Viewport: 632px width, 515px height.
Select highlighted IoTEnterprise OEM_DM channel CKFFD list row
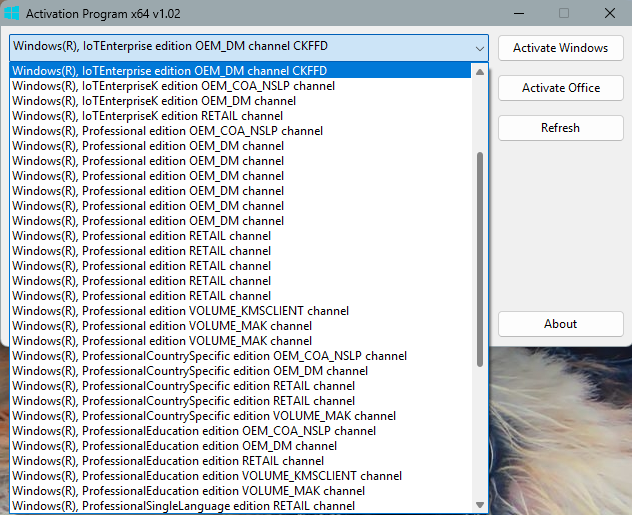tap(240, 71)
